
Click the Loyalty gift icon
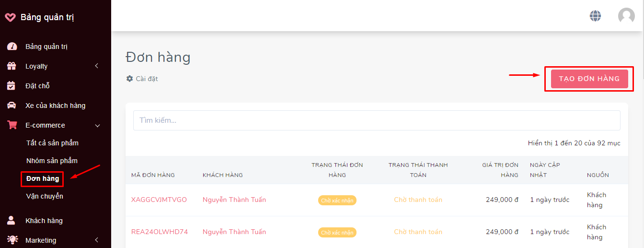pyautogui.click(x=11, y=66)
